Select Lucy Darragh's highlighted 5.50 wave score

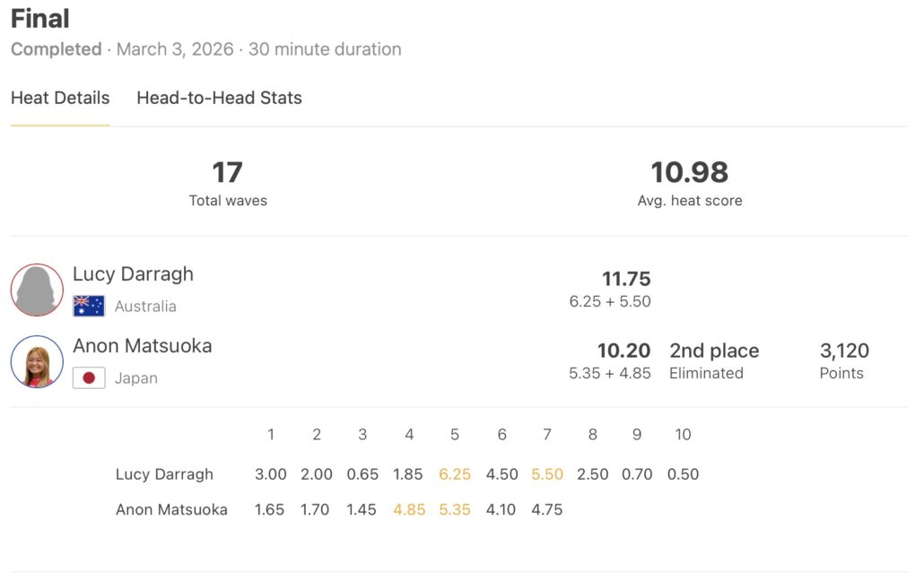pyautogui.click(x=547, y=474)
